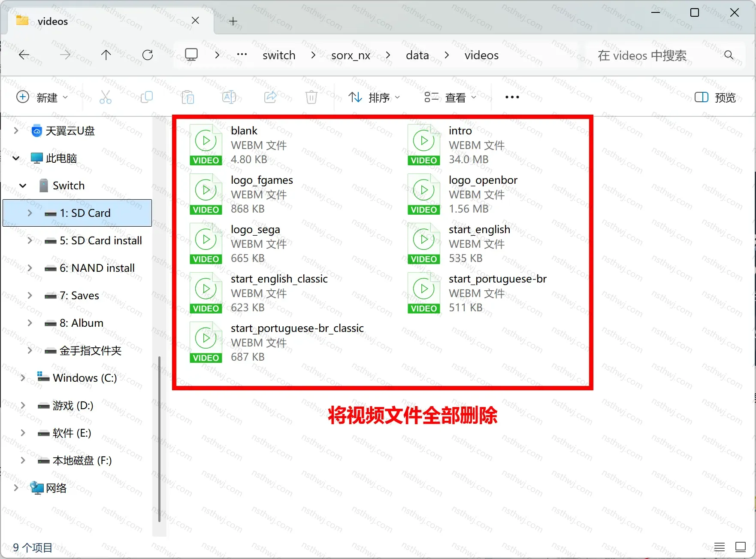The width and height of the screenshot is (756, 559).
Task: Collapse the Switch device node
Action: coord(23,185)
